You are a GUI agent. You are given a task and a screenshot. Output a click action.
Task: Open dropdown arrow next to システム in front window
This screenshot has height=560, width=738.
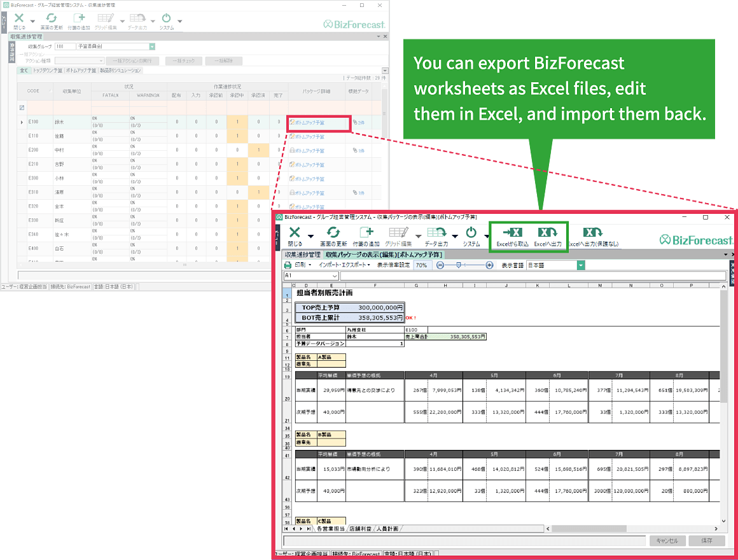coord(486,235)
